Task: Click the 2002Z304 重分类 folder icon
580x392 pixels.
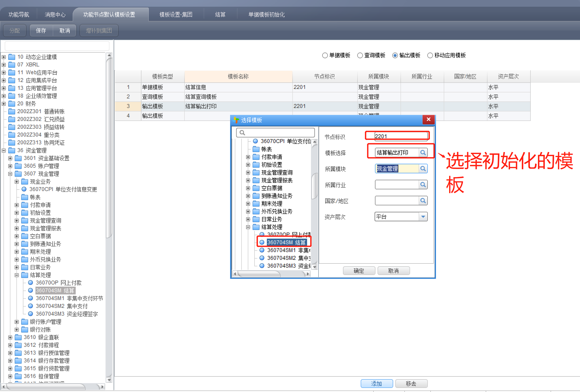Action: (x=12, y=135)
